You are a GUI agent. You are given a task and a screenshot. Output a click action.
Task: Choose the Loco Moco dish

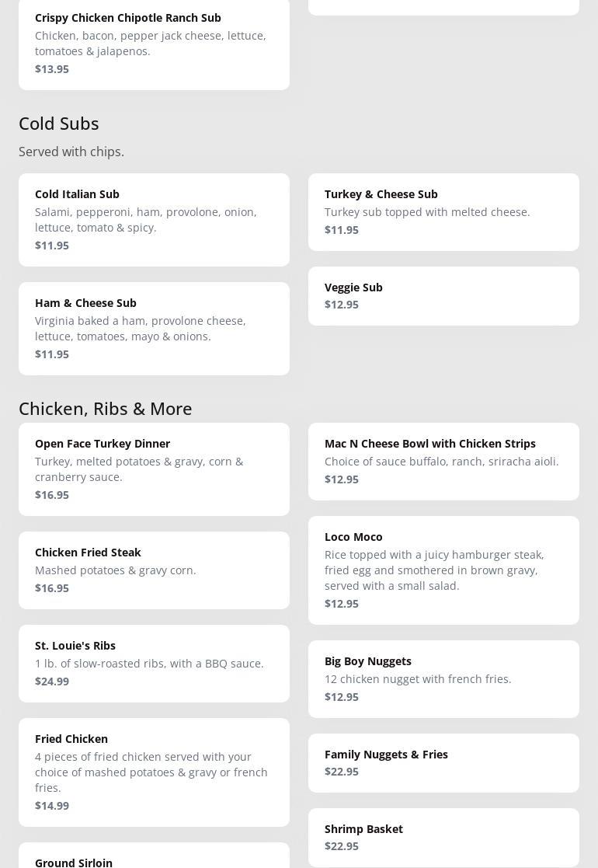point(443,570)
